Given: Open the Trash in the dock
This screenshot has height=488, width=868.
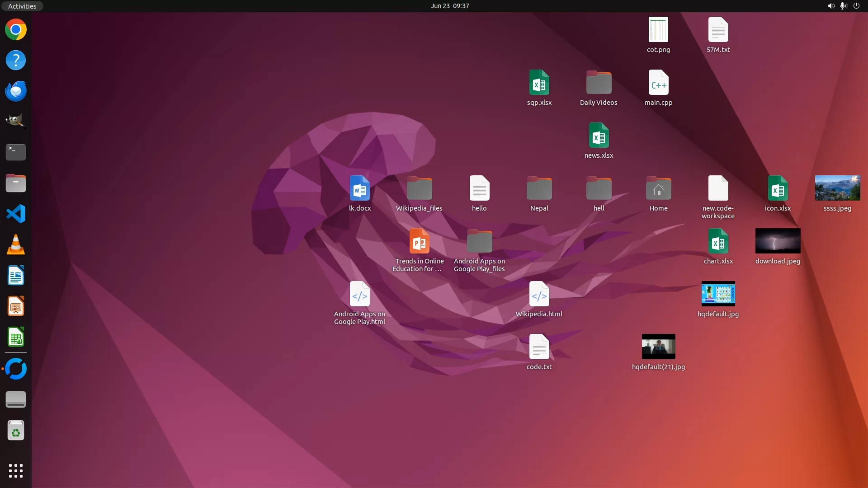Looking at the screenshot, I should [16, 431].
